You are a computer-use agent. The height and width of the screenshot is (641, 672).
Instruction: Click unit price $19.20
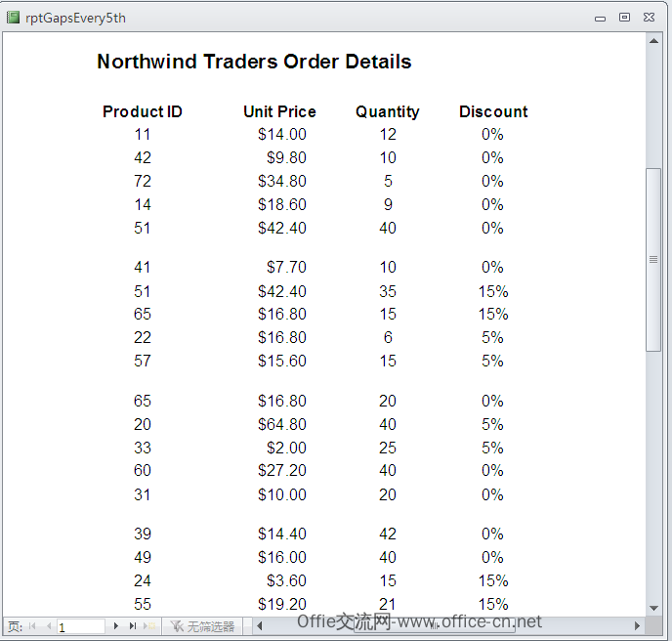coord(282,604)
